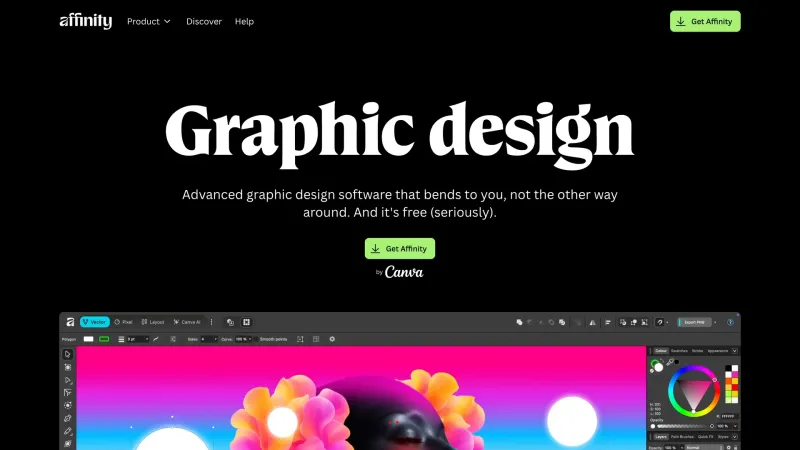Image resolution: width=800 pixels, height=450 pixels.
Task: Open the Discover page link
Action: (x=204, y=21)
